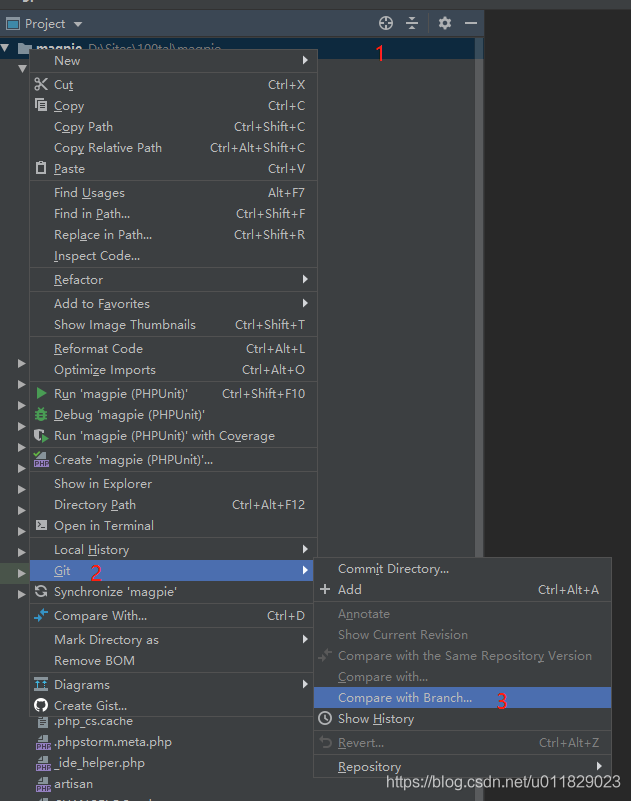Expand the magpie root folder arrow
Image resolution: width=631 pixels, height=801 pixels.
point(7,47)
